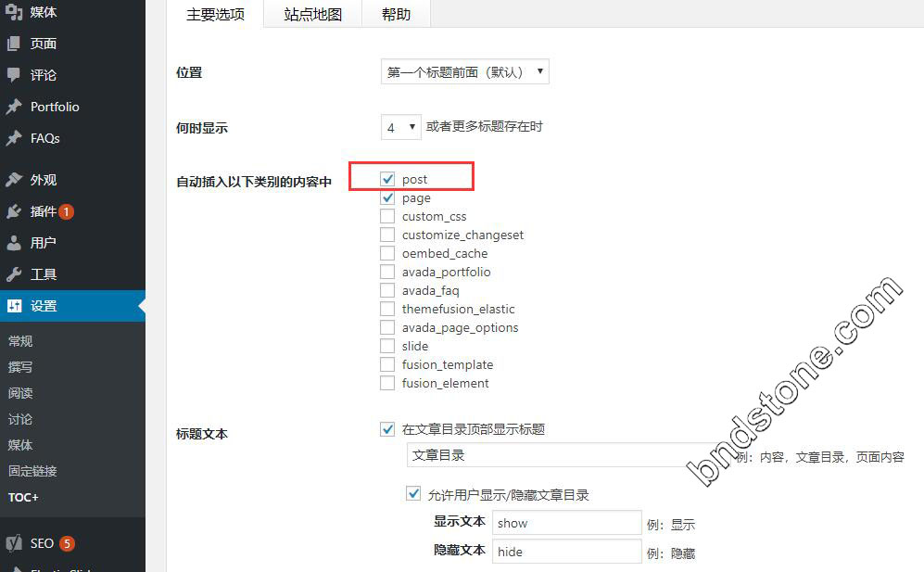Click the Users person icon
This screenshot has height=572, width=924.
pyautogui.click(x=14, y=243)
